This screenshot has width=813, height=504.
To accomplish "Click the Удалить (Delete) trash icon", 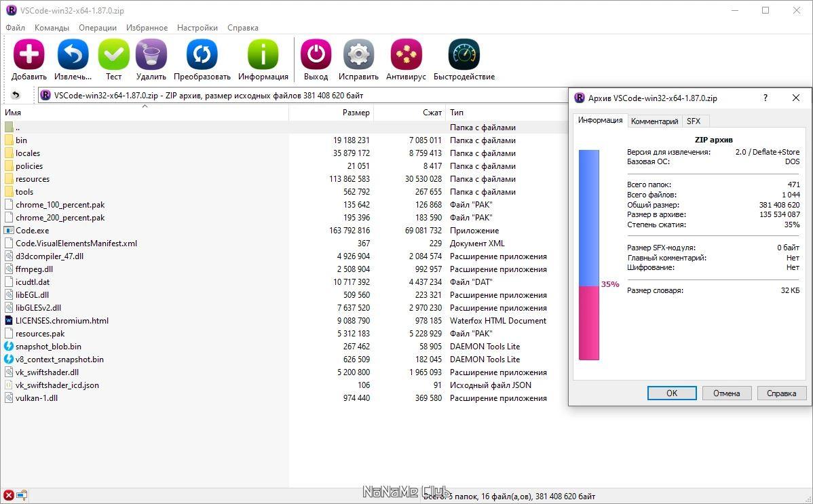I will [151, 55].
